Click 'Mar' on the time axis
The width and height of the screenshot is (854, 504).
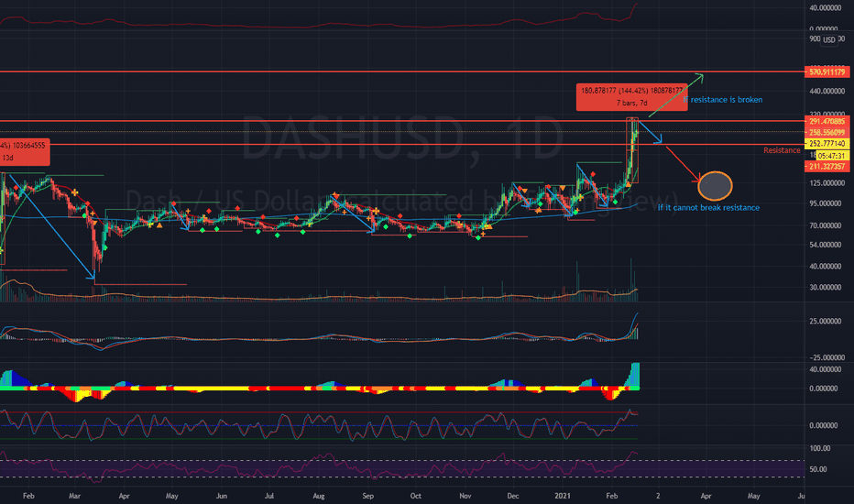tap(74, 496)
